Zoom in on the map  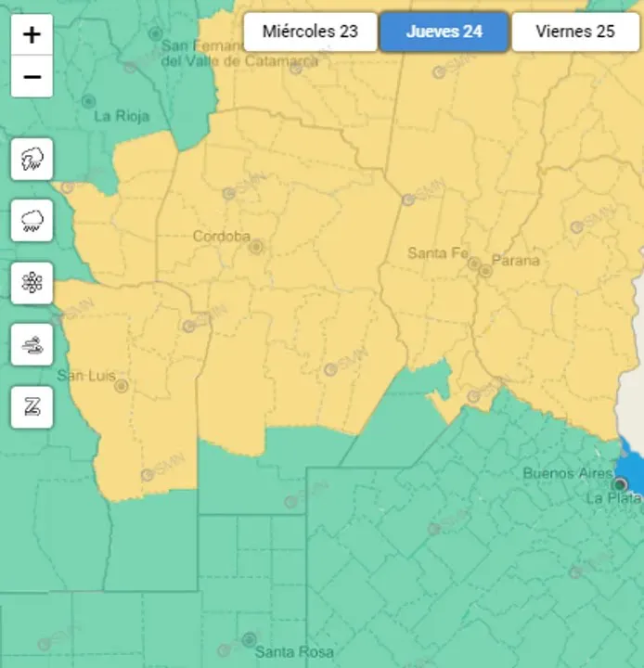32,35
